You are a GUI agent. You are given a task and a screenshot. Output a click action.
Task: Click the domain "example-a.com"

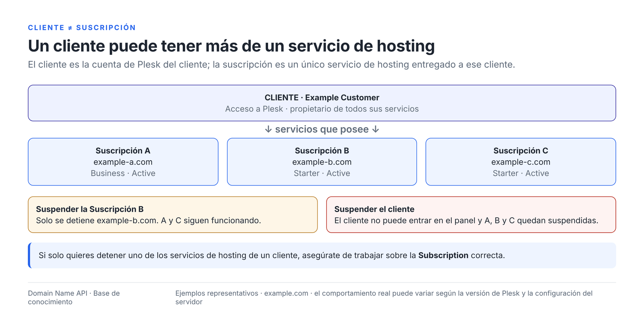(x=123, y=162)
